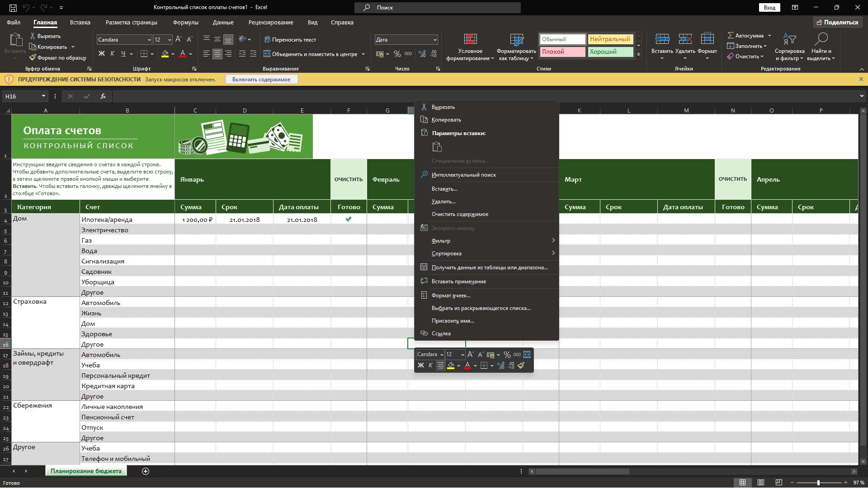Click the Format Painter brush icon
This screenshot has width=868, height=488.
pyautogui.click(x=33, y=57)
